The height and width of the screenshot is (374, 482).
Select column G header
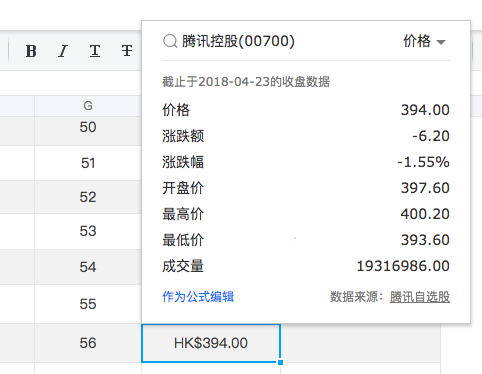coord(88,106)
